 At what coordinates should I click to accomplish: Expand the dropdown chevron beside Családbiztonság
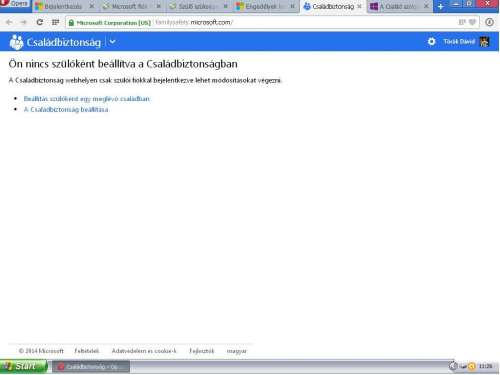[113, 42]
